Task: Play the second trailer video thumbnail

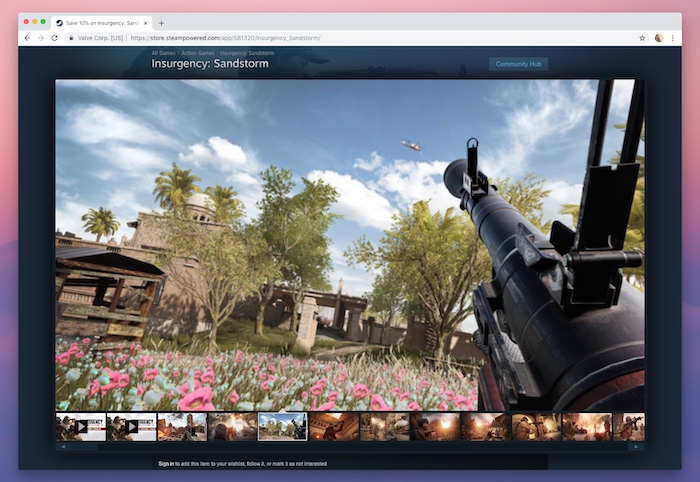Action: (132, 427)
